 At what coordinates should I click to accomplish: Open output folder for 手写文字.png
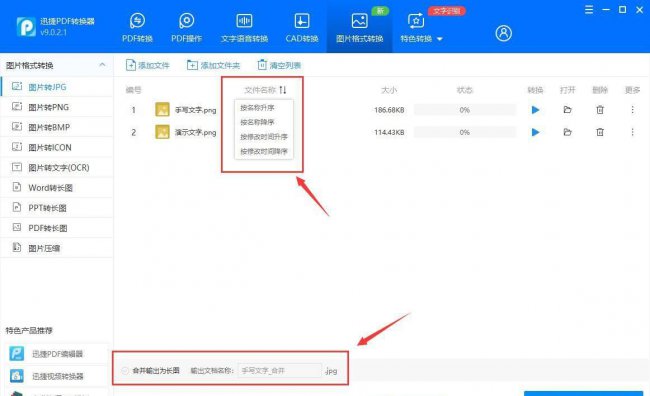(567, 110)
